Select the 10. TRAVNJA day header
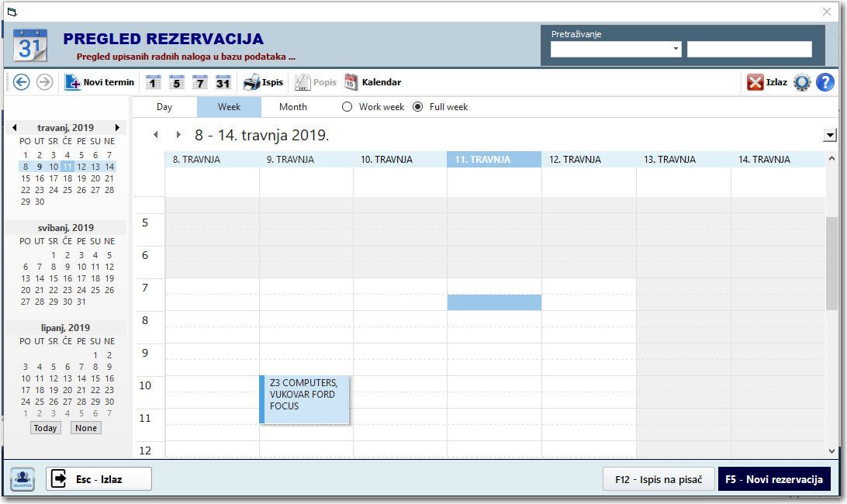The image size is (847, 504). tap(400, 160)
